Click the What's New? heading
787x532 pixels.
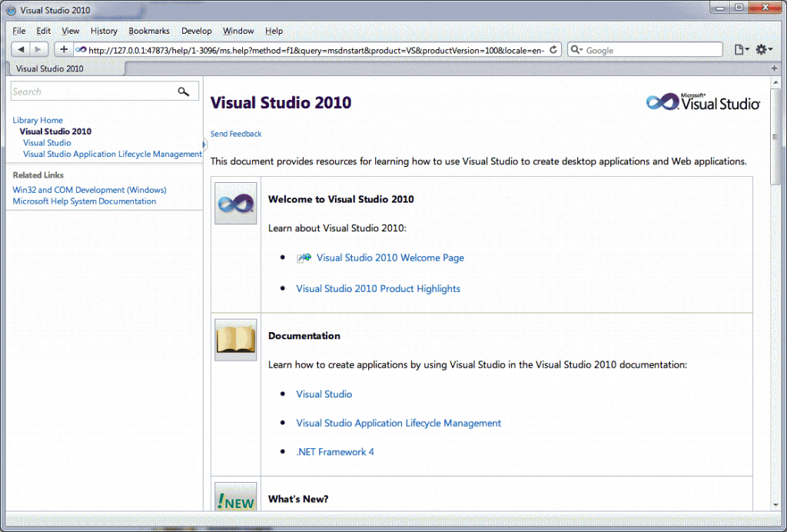[x=298, y=499]
